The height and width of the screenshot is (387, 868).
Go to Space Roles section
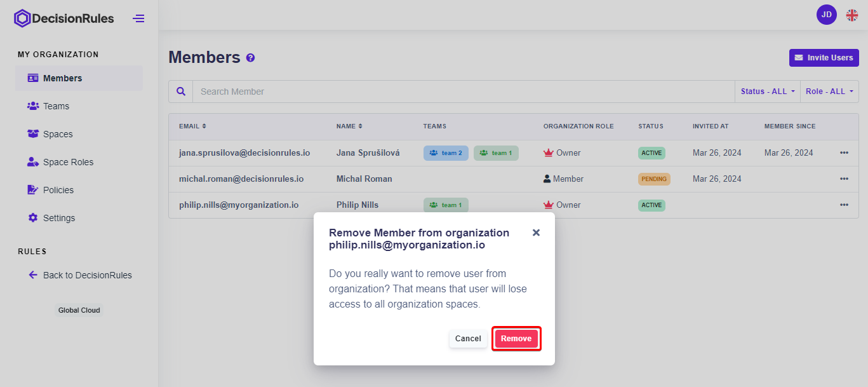click(68, 162)
